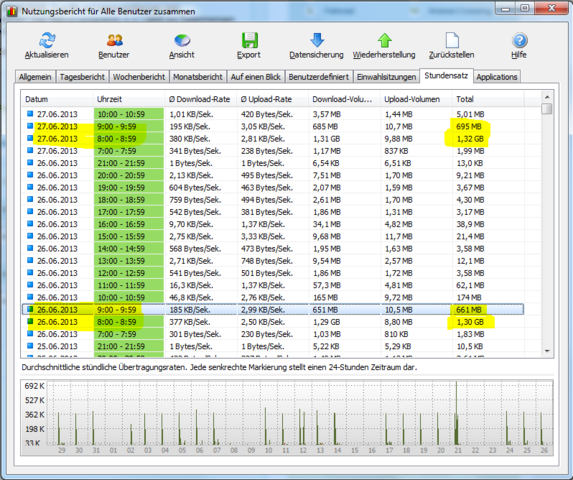Click the Zurückstellen page icon

pyautogui.click(x=452, y=40)
